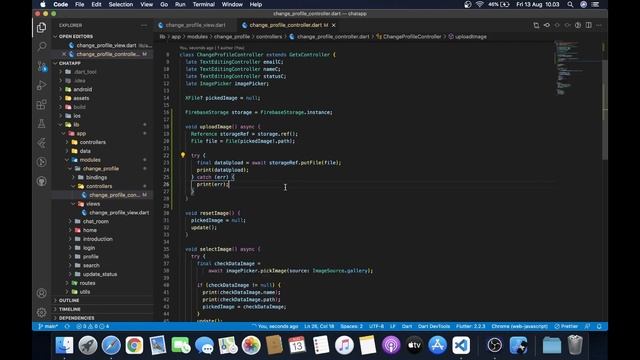Collapse the OPEN EDITORS section
Viewport: 640px width, 360px height.
pos(102,36)
